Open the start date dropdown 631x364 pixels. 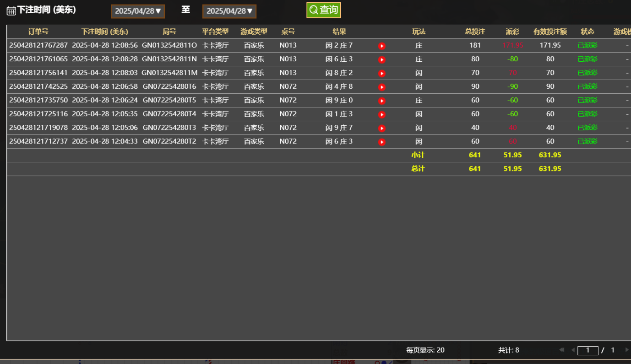tap(138, 11)
